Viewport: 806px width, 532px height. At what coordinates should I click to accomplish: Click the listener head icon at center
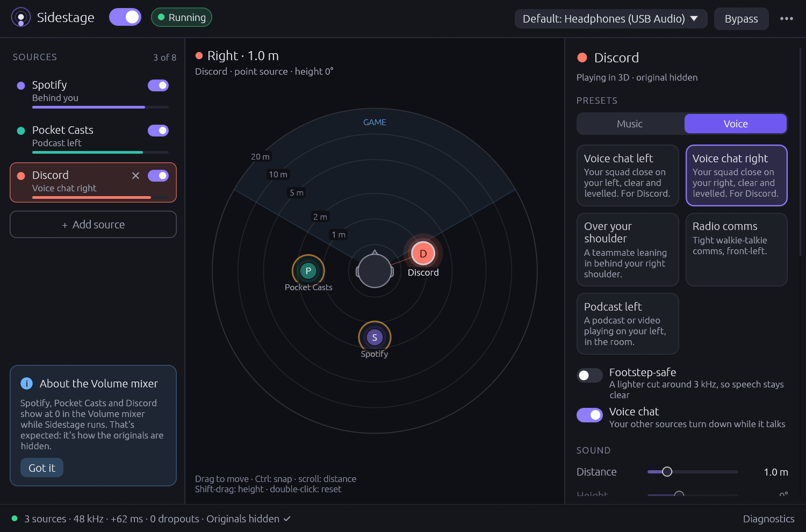click(x=375, y=270)
